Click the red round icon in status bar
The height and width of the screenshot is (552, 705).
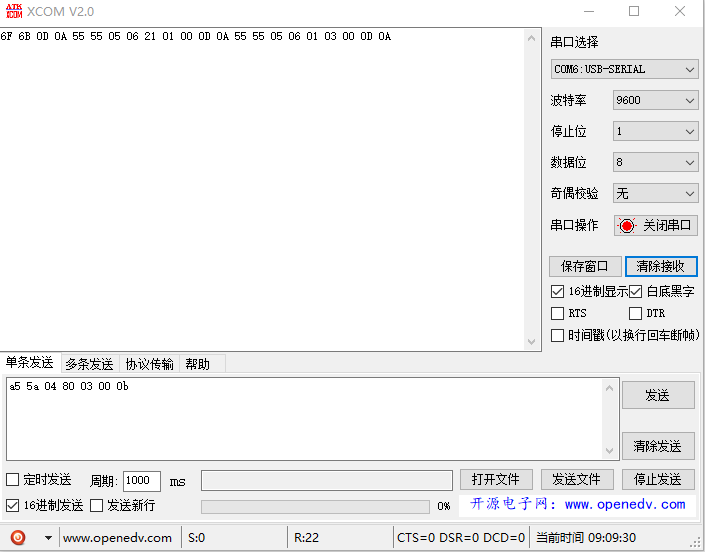point(18,538)
